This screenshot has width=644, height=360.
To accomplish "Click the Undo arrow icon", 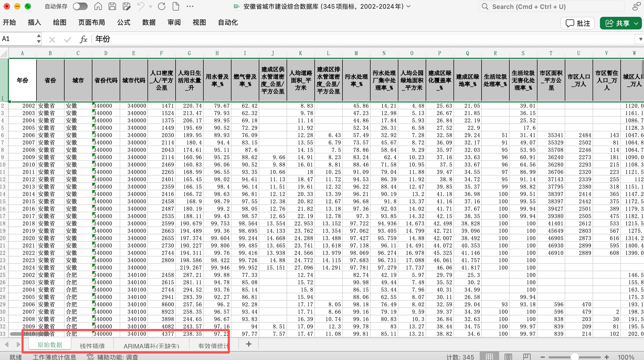I will (141, 6).
